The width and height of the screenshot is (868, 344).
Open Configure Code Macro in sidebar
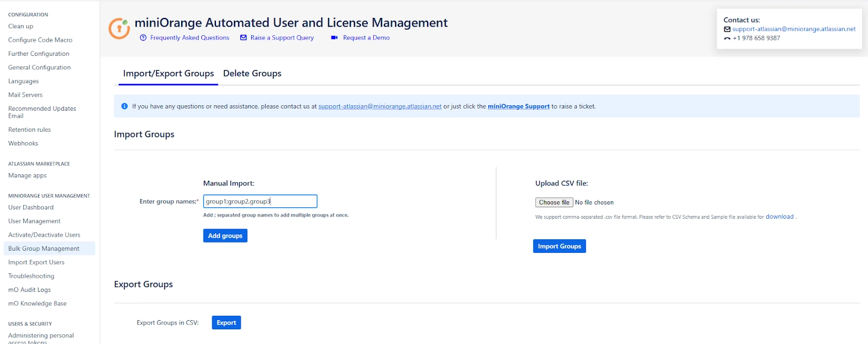[x=40, y=40]
